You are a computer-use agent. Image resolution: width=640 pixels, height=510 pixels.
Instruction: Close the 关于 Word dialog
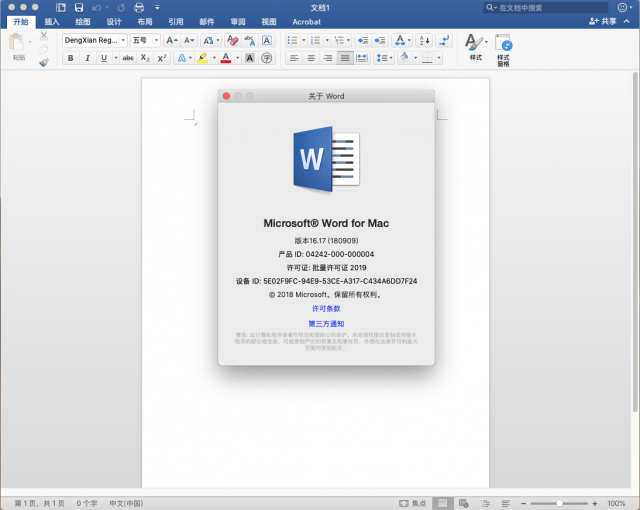pyautogui.click(x=227, y=96)
